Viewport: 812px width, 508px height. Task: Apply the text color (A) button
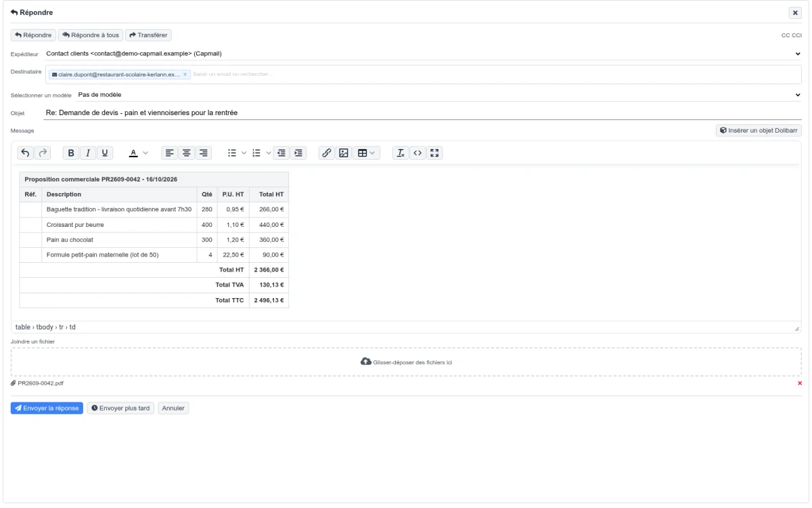134,153
